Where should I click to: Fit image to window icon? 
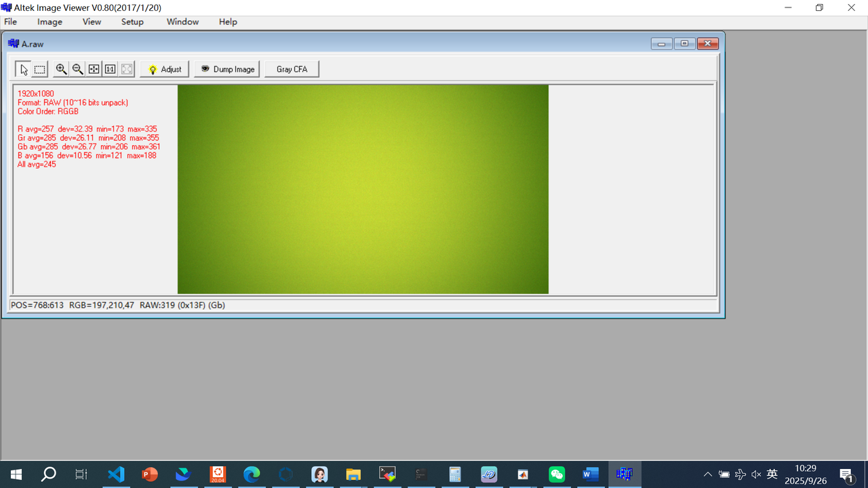[94, 69]
